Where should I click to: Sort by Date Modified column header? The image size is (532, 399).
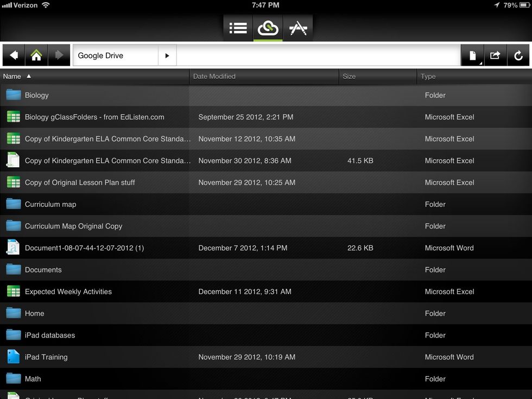[214, 77]
